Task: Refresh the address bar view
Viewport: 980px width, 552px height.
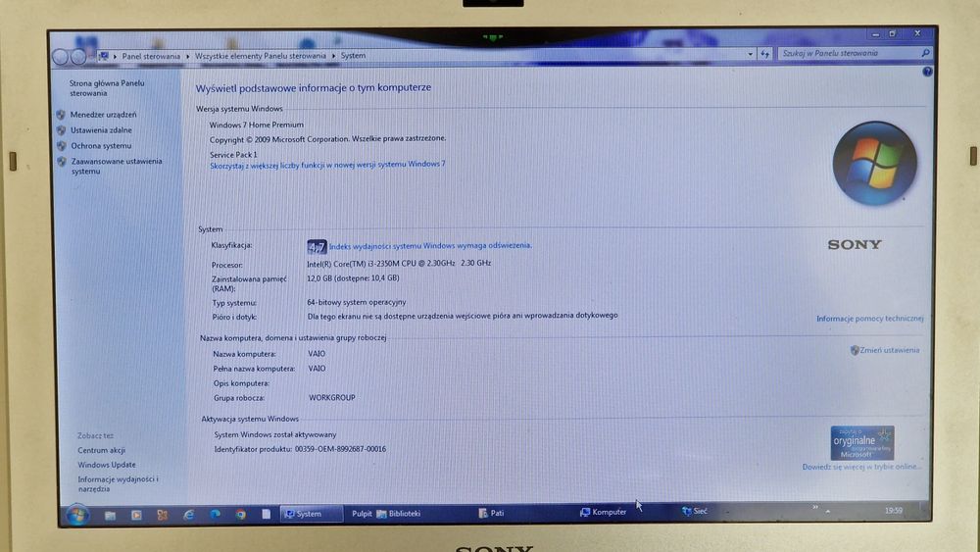Action: click(765, 54)
